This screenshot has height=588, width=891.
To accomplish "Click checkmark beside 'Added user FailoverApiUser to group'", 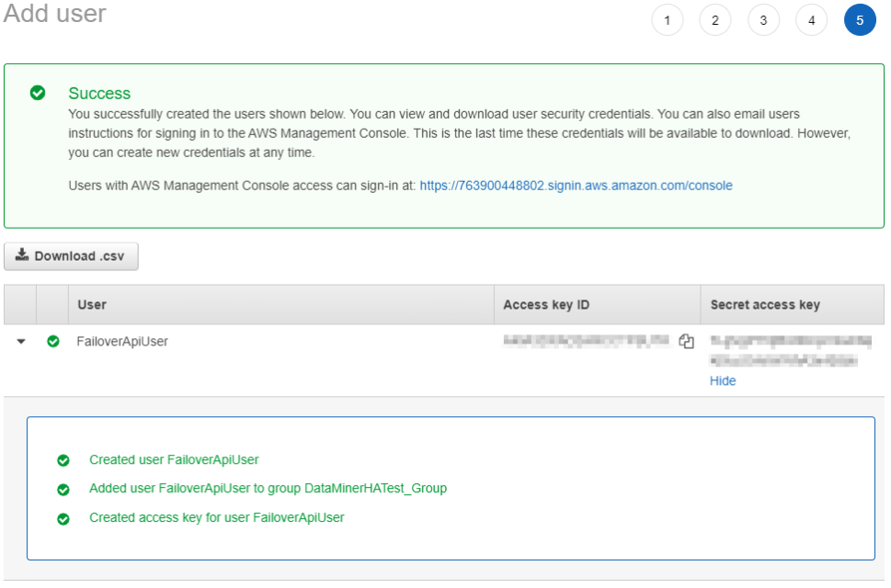I will tap(63, 490).
